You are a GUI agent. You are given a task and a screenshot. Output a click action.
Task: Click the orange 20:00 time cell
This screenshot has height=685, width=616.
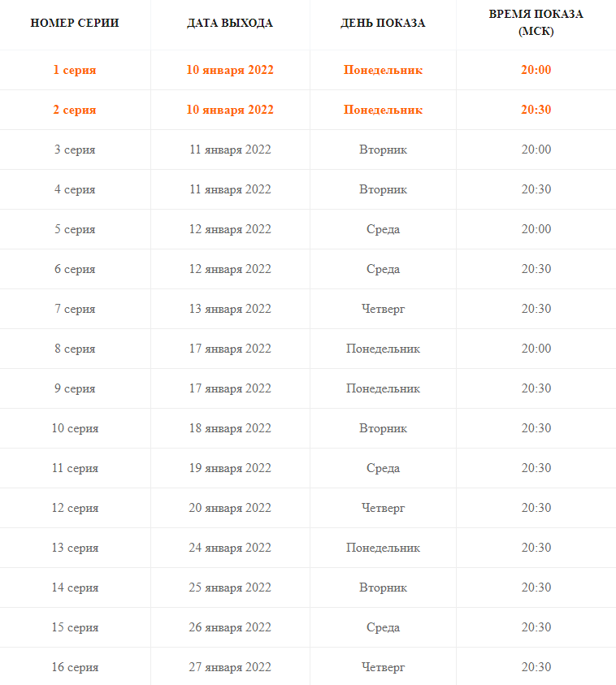[x=536, y=70]
